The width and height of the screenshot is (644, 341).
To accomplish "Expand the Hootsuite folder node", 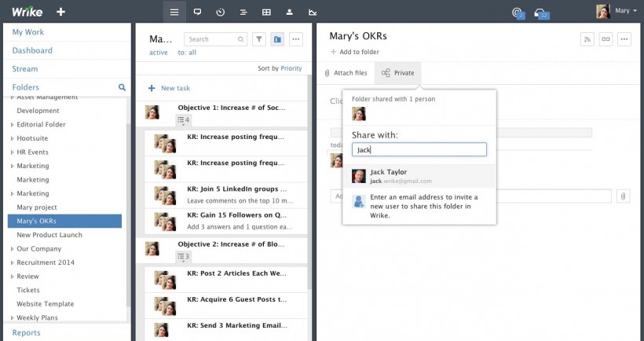I will point(13,138).
